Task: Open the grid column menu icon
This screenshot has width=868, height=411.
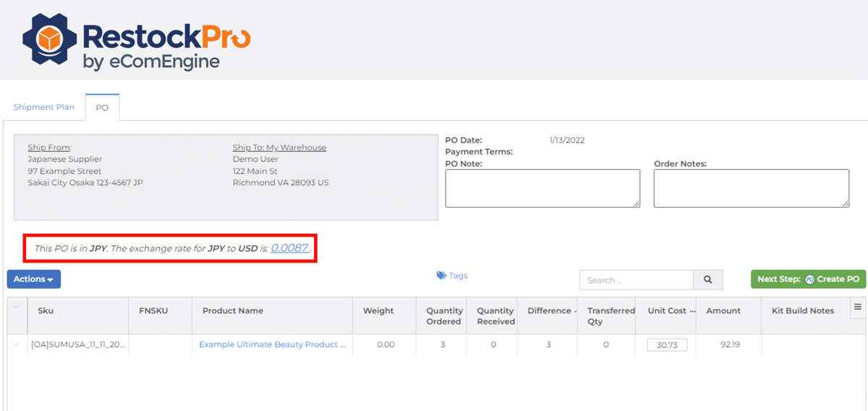Action: 858,308
